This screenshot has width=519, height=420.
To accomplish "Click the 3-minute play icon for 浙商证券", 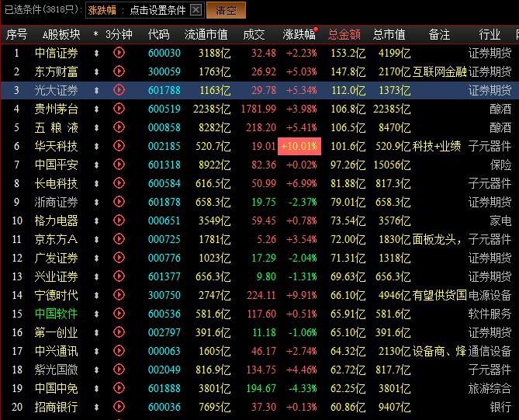I will 119,202.
